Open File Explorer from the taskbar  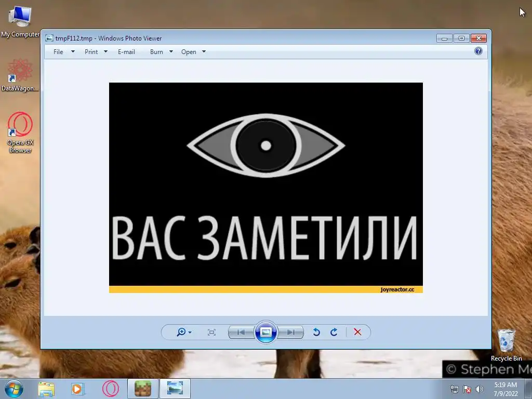pos(46,389)
